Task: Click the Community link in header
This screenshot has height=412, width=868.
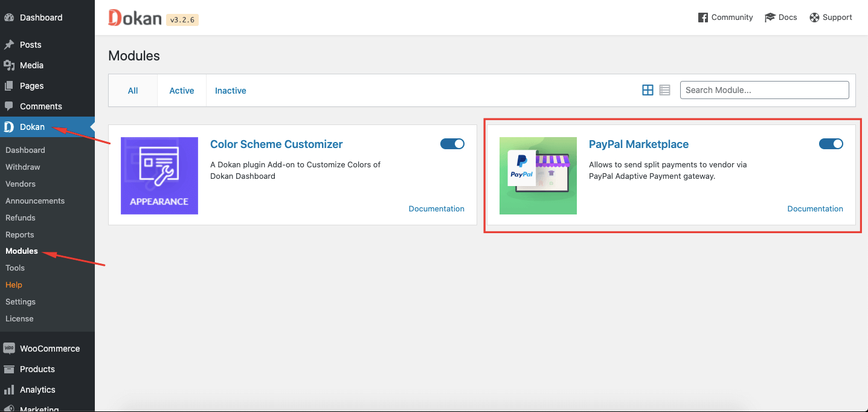Action: coord(732,18)
